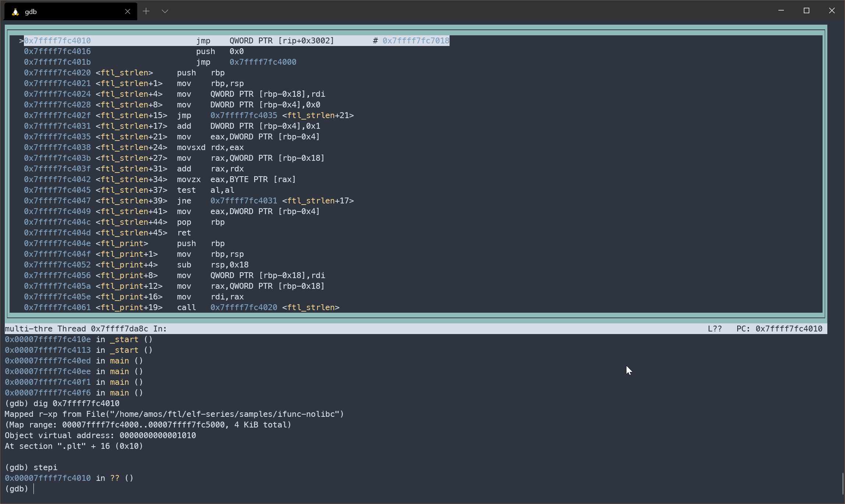
Task: Close the terminal window
Action: (x=832, y=11)
